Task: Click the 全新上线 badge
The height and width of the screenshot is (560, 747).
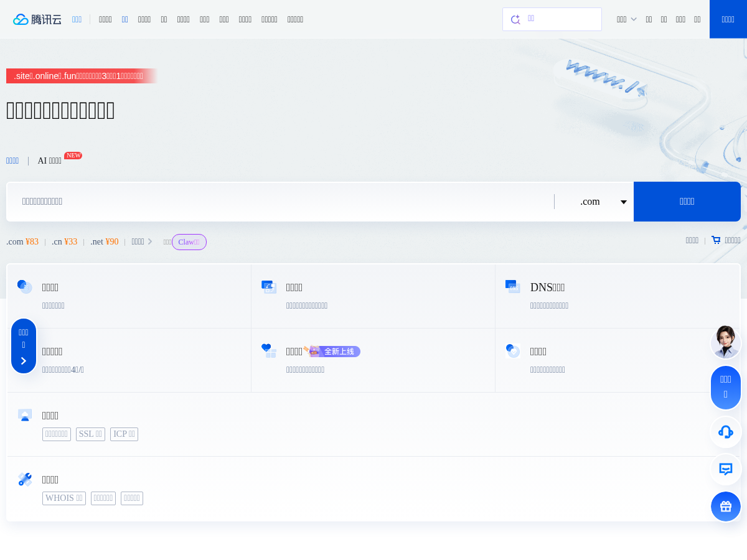Action: click(332, 352)
